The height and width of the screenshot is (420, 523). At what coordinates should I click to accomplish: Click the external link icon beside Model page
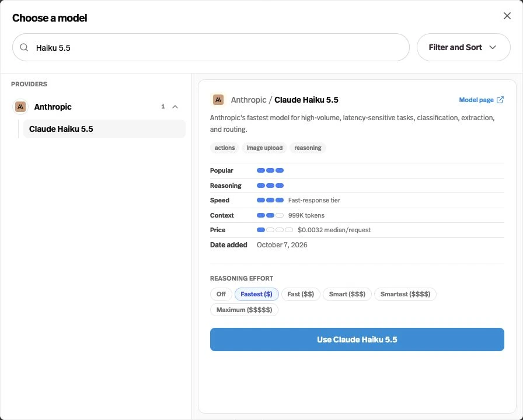click(x=500, y=100)
